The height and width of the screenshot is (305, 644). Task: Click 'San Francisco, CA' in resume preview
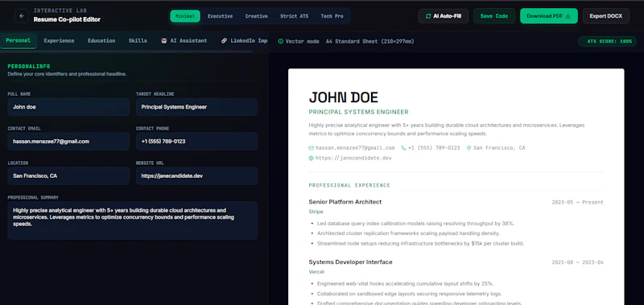[x=499, y=148]
